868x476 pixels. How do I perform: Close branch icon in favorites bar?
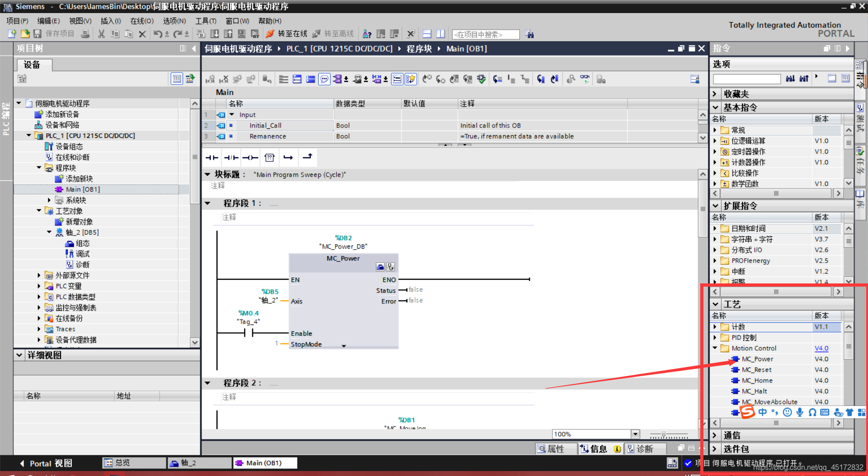pos(307,157)
